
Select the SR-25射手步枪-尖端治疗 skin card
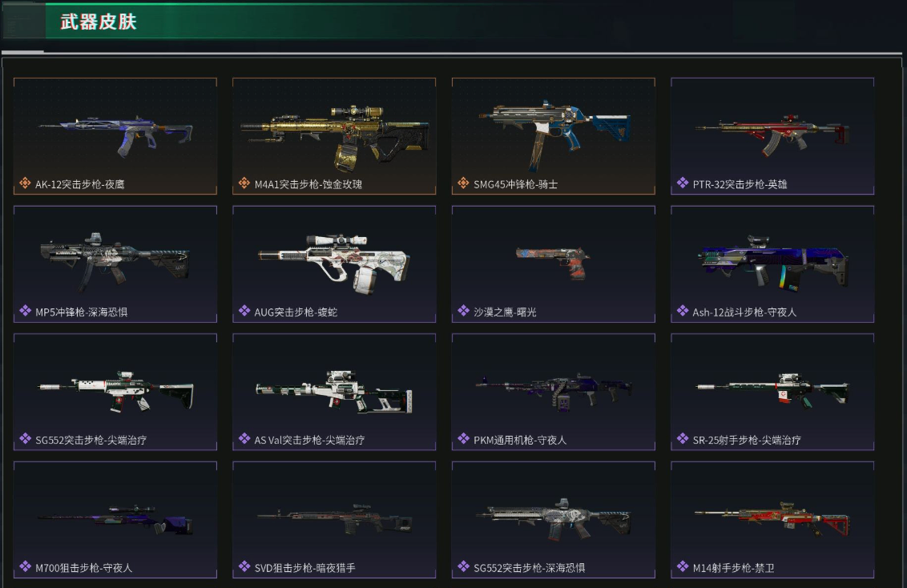772,392
